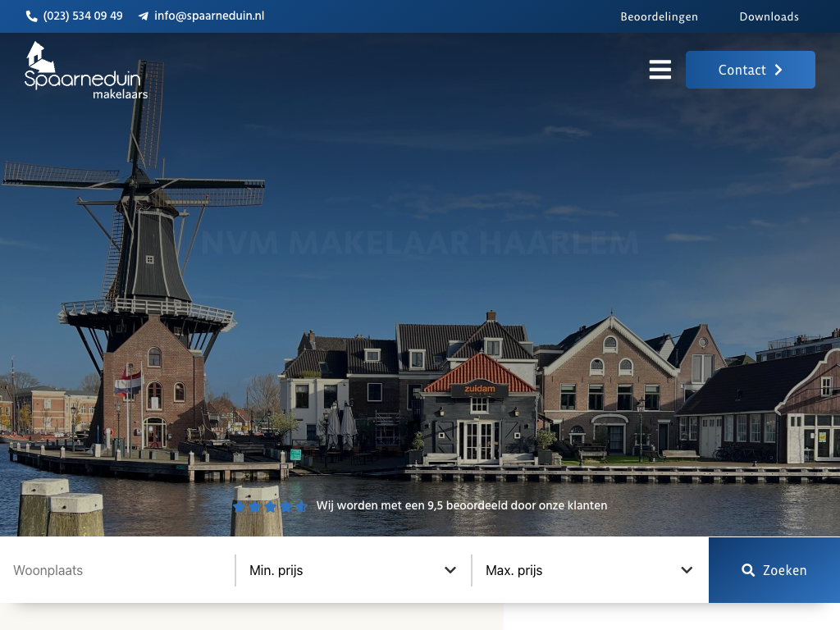Viewport: 840px width, 630px height.
Task: Focus the Woonplaats search field
Action: 119,570
